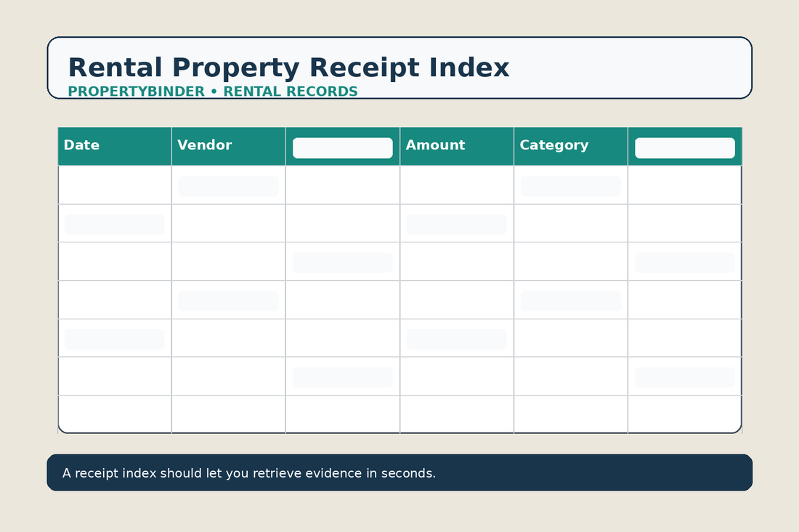
Task: Click the PROPERTYBINDER • RENTAL RECORDS subtitle
Action: [x=213, y=91]
